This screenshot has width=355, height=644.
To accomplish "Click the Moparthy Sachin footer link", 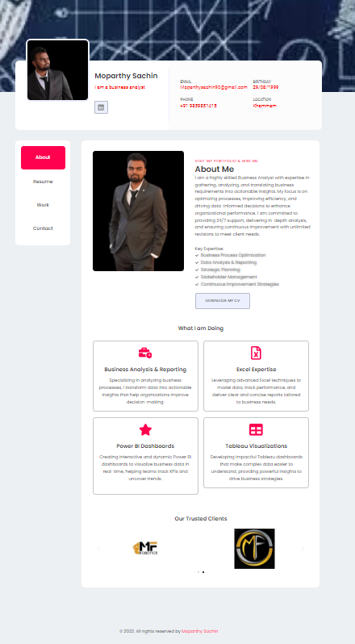I will point(200,631).
